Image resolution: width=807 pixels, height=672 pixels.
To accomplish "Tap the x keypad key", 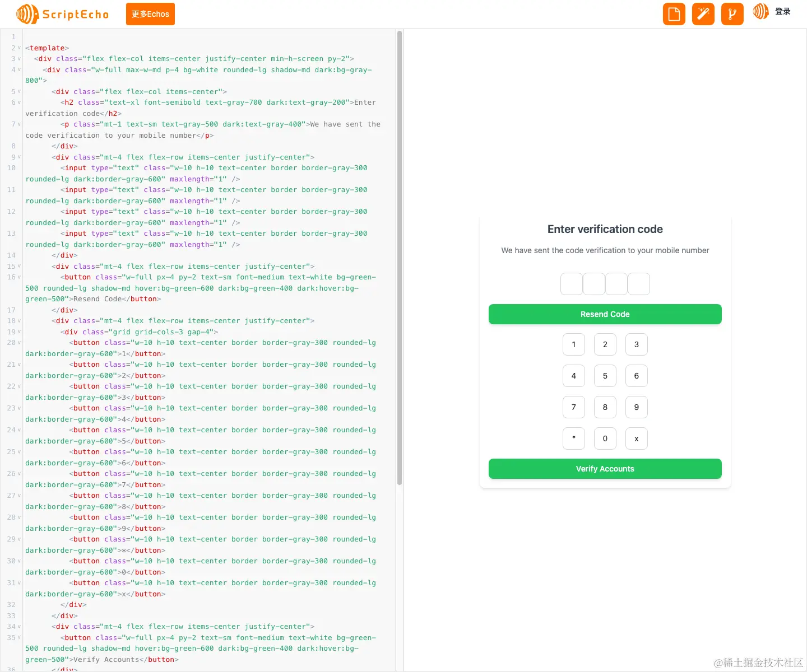I will (637, 438).
